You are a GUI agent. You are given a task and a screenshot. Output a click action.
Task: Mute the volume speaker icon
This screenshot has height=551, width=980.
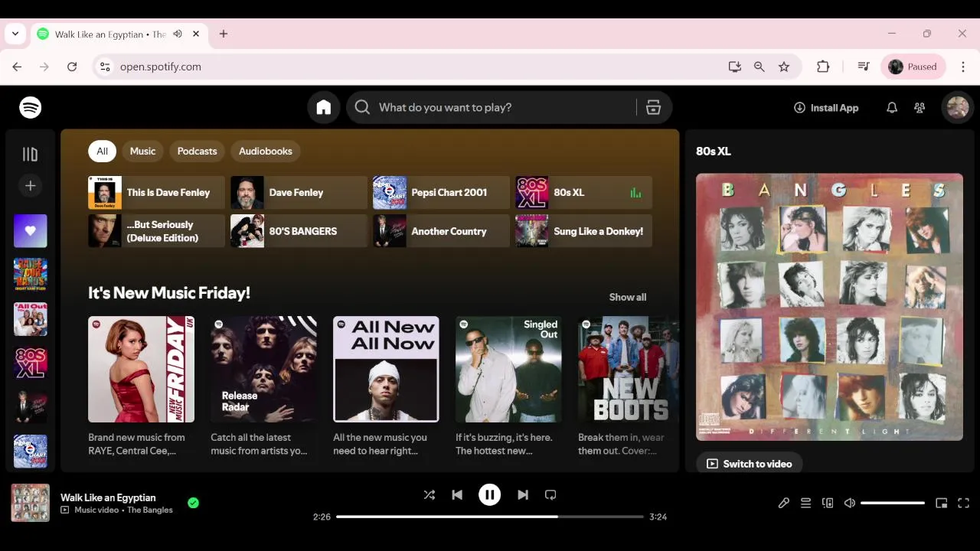click(x=850, y=503)
